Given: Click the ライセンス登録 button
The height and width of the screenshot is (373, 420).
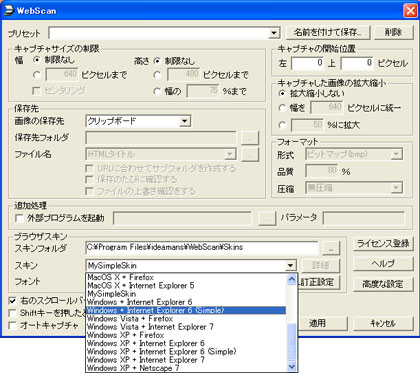Looking at the screenshot, I should 383,244.
